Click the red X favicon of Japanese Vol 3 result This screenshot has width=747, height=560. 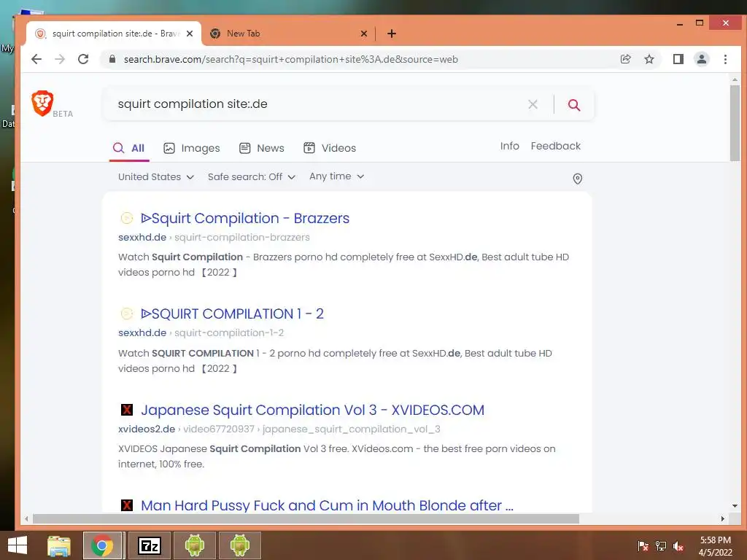point(126,410)
